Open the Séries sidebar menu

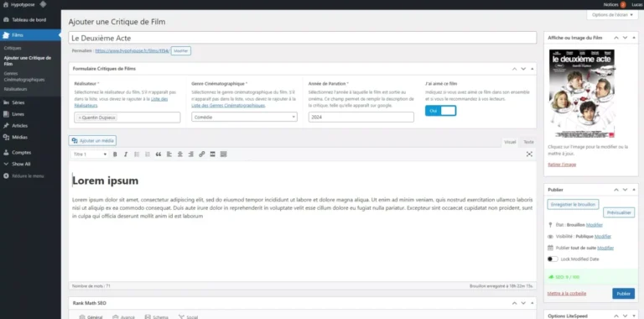click(x=30, y=102)
